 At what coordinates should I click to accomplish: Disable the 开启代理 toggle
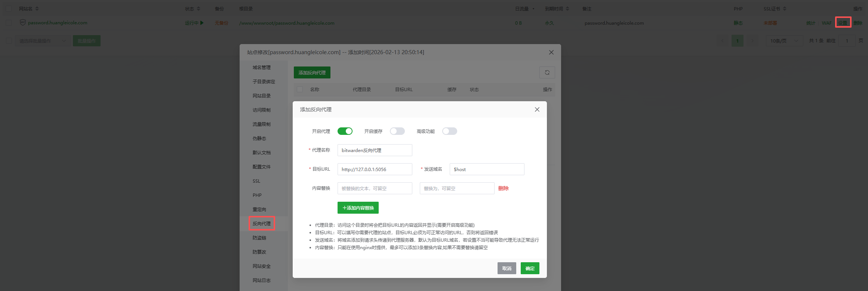pyautogui.click(x=345, y=131)
